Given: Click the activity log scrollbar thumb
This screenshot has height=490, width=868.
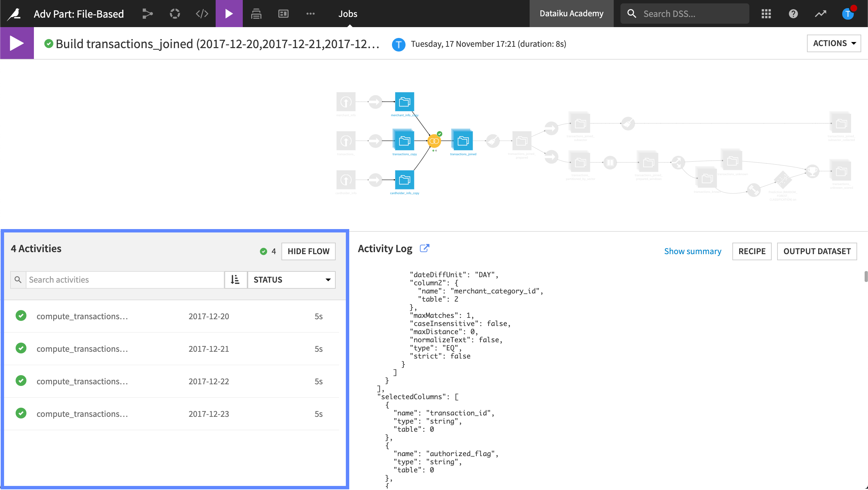Looking at the screenshot, I should coord(865,276).
